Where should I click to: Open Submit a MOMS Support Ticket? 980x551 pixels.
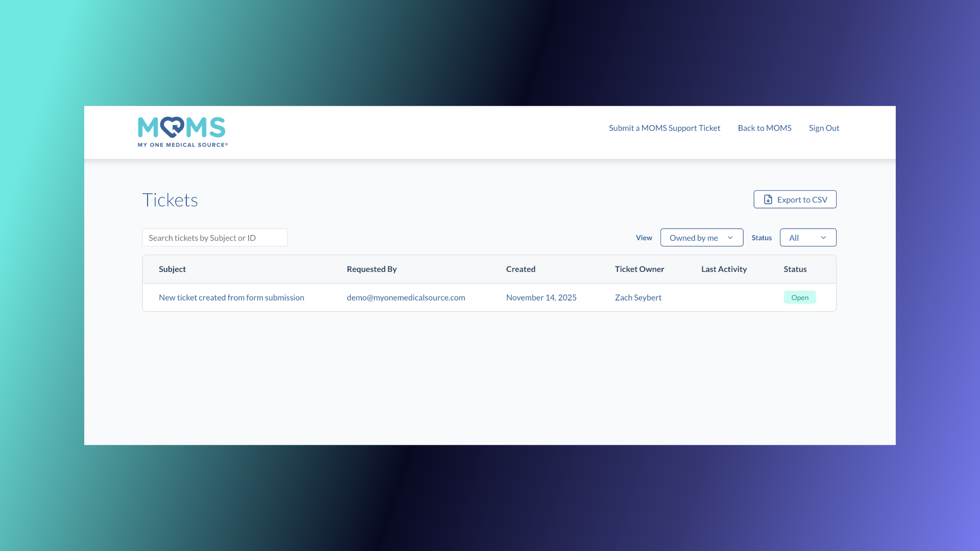click(x=664, y=128)
